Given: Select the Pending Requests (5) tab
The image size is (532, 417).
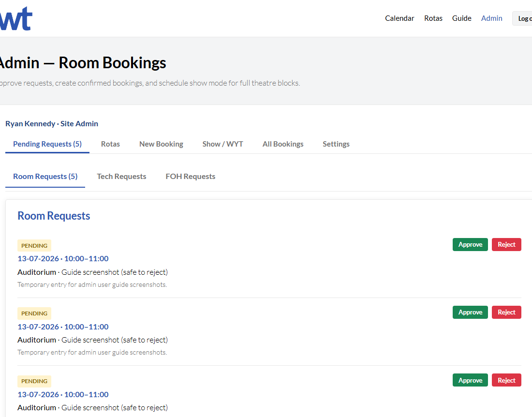Looking at the screenshot, I should 47,144.
